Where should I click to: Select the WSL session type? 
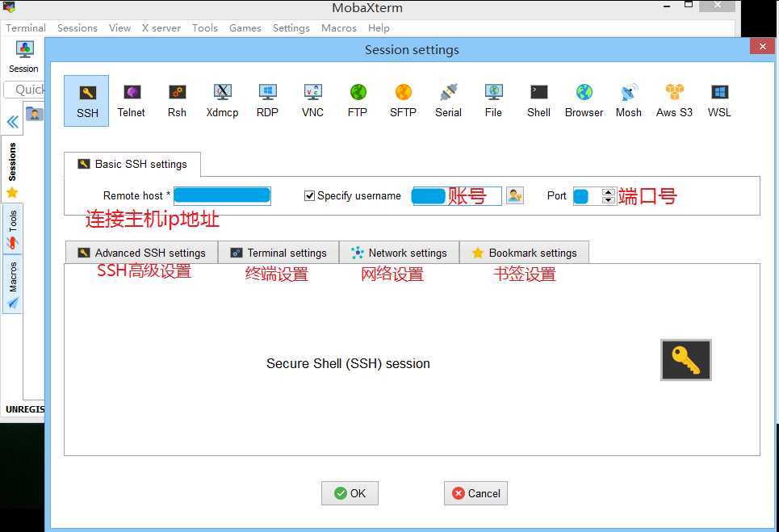click(x=719, y=101)
